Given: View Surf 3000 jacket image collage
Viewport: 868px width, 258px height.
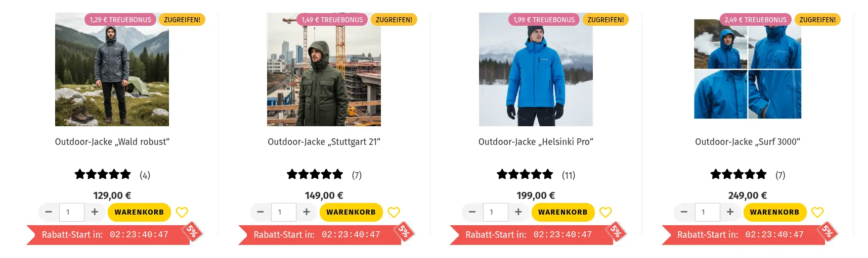Looking at the screenshot, I should pyautogui.click(x=747, y=71).
